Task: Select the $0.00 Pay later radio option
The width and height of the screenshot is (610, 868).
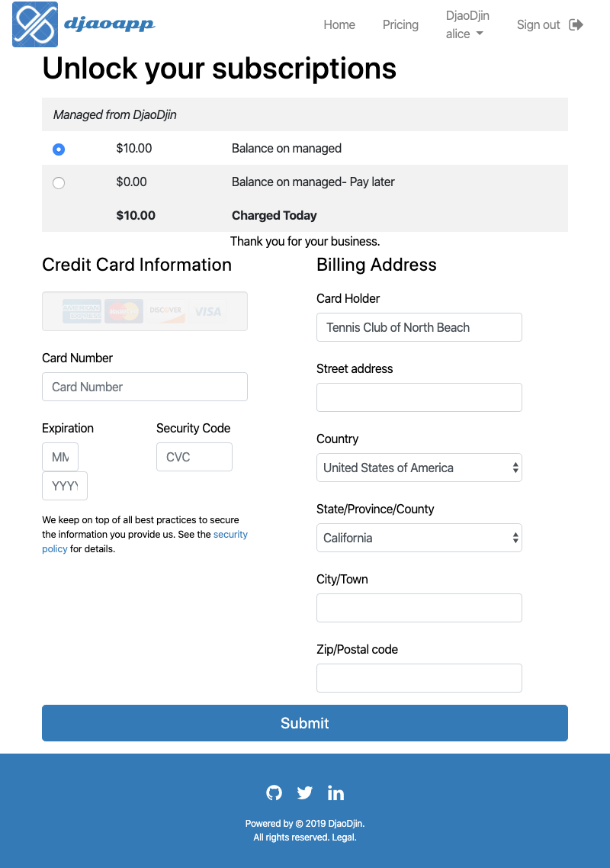Action: [x=59, y=183]
